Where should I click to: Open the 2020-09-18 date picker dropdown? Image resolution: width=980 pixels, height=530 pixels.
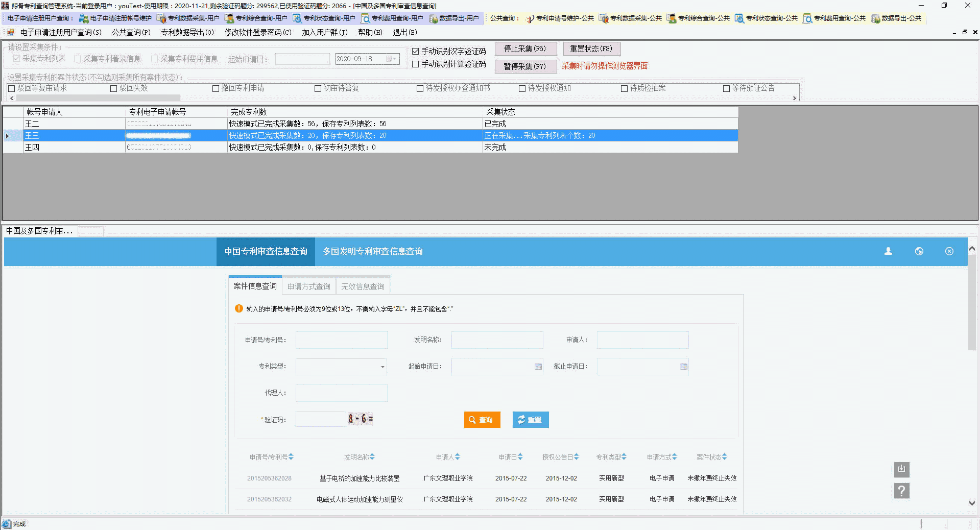pos(394,59)
